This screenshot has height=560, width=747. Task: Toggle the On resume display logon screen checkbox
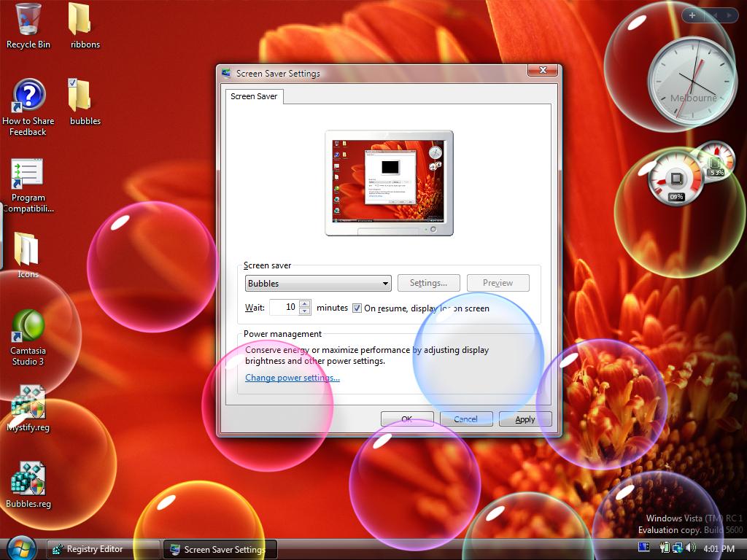pos(357,308)
